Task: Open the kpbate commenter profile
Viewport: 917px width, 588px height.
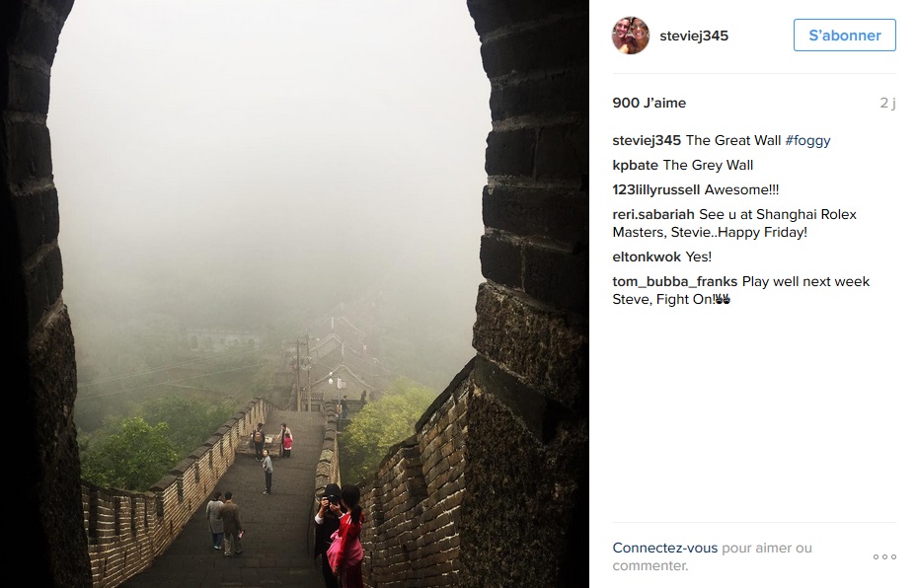Action: [x=635, y=166]
